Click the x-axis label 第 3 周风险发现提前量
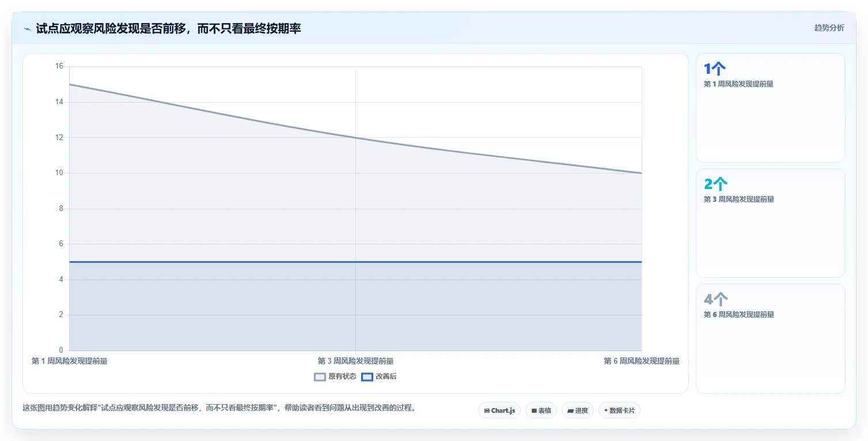Image resolution: width=868 pixels, height=441 pixels. [355, 361]
